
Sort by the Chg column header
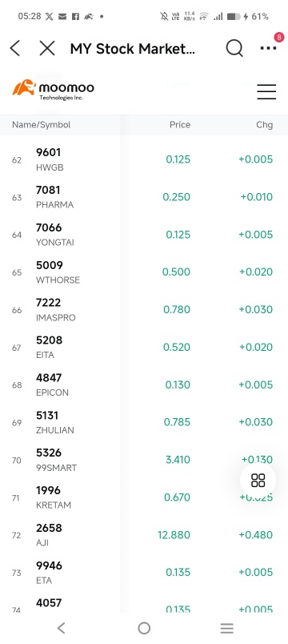(x=264, y=125)
